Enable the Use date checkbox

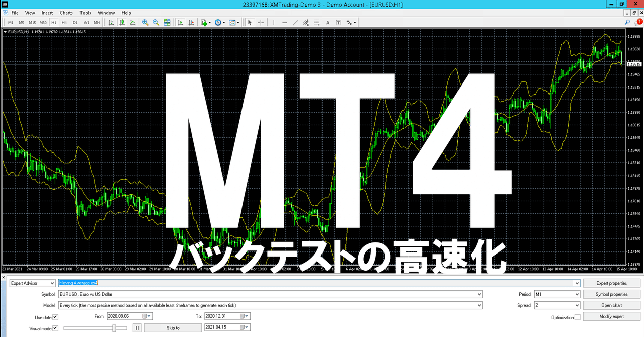55,317
